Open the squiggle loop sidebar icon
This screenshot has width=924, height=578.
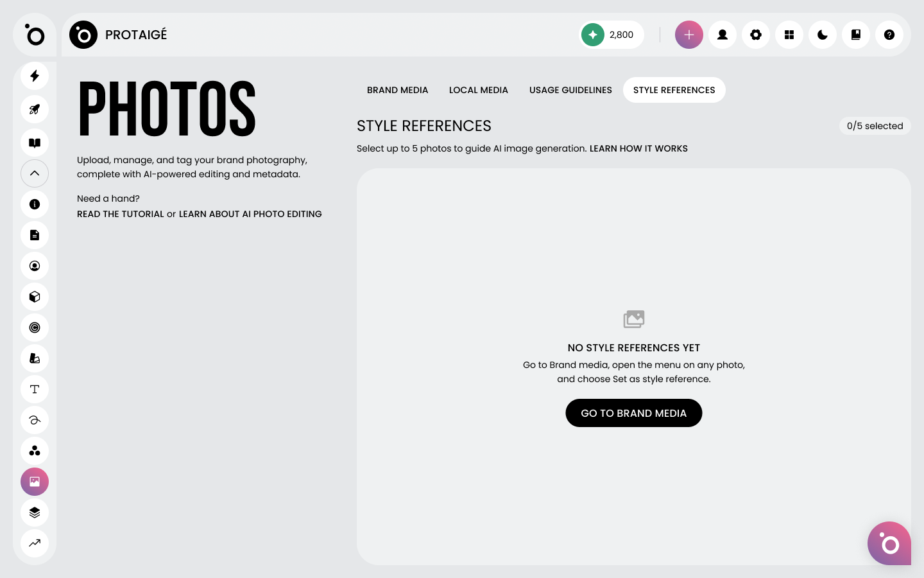click(35, 420)
